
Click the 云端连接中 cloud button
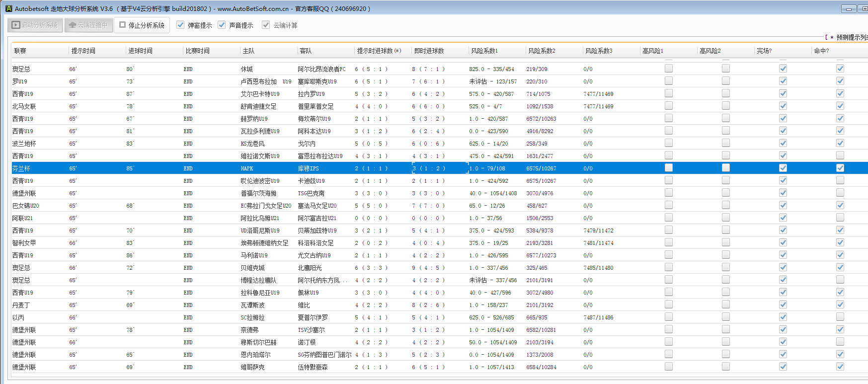pos(88,25)
